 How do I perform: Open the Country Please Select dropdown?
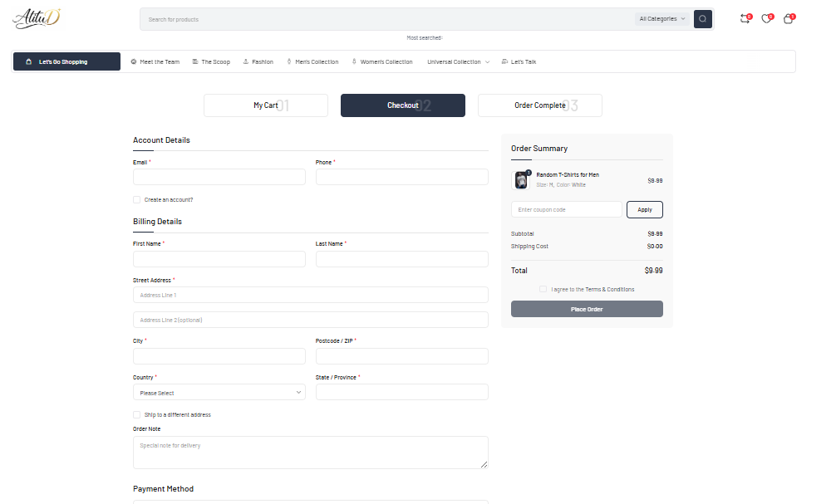click(x=219, y=392)
